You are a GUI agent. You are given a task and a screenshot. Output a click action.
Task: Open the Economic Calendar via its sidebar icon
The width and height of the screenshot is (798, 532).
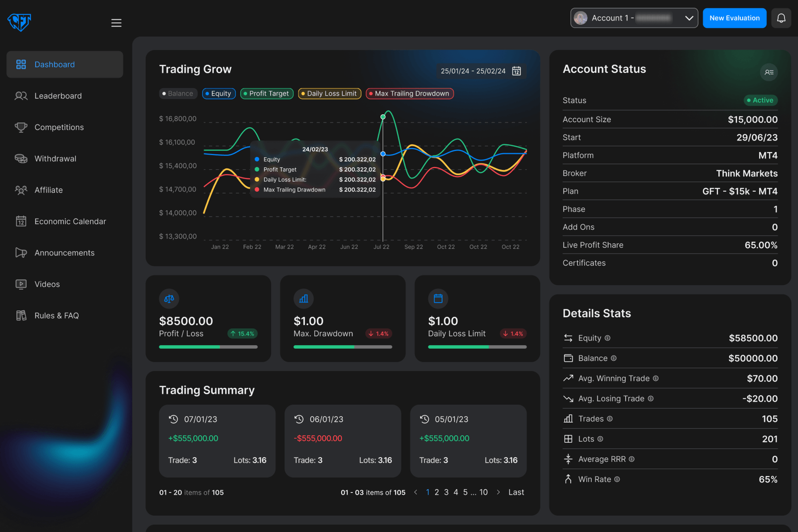(x=21, y=221)
